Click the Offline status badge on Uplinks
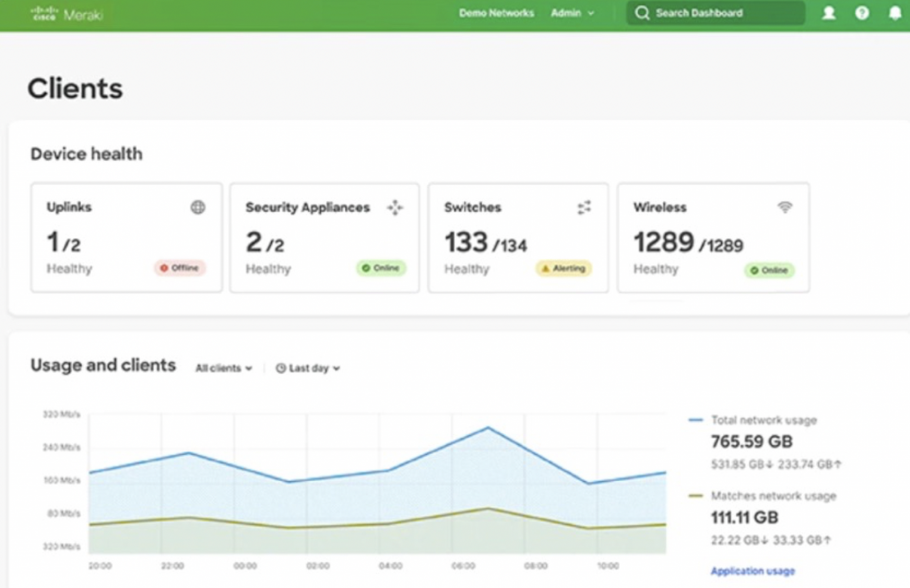This screenshot has height=588, width=910. click(x=180, y=268)
